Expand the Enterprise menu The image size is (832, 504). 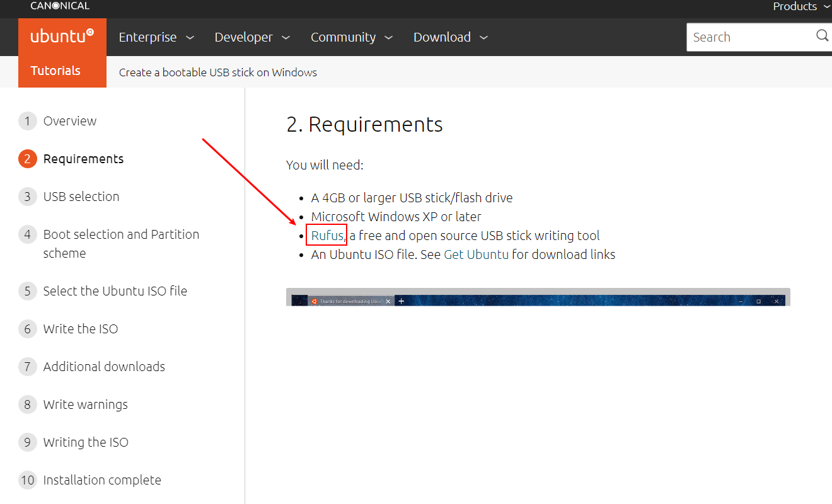156,37
